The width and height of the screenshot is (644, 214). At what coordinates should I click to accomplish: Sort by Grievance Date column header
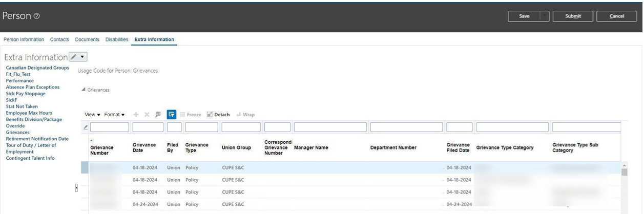tap(144, 147)
